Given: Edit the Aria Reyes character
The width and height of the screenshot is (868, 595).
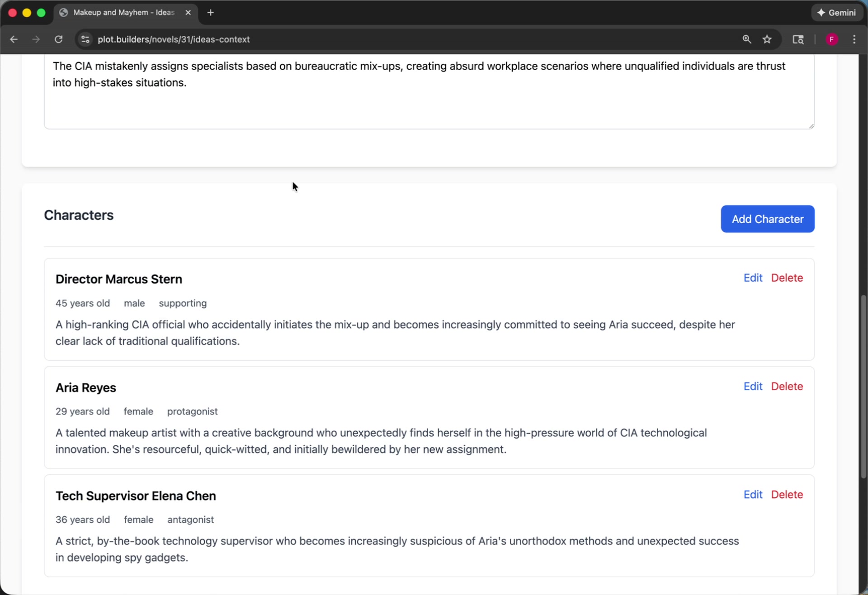Looking at the screenshot, I should (x=753, y=386).
